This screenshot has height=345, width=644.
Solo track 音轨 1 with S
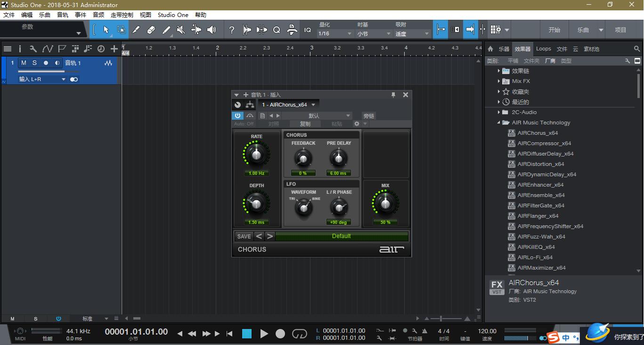click(x=34, y=63)
